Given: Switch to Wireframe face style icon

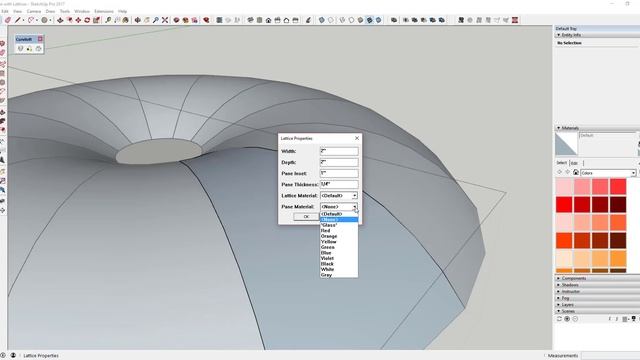Looking at the screenshot, I should coord(342,20).
